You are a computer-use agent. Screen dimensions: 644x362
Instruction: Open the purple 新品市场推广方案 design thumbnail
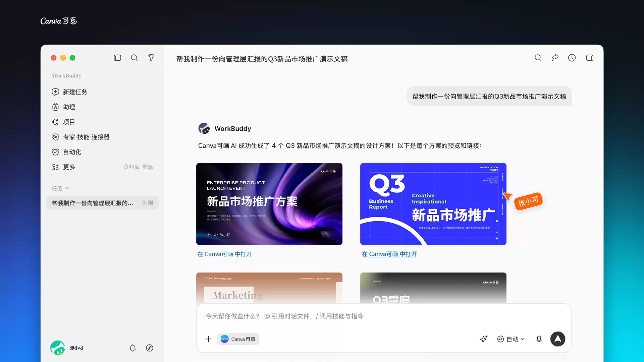[269, 204]
